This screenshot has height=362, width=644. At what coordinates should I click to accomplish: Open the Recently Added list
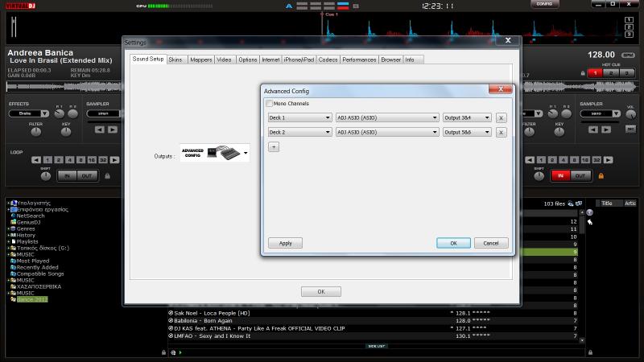click(37, 267)
